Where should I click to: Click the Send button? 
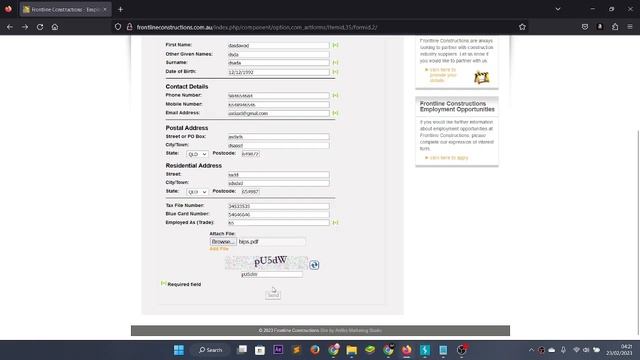(x=273, y=294)
